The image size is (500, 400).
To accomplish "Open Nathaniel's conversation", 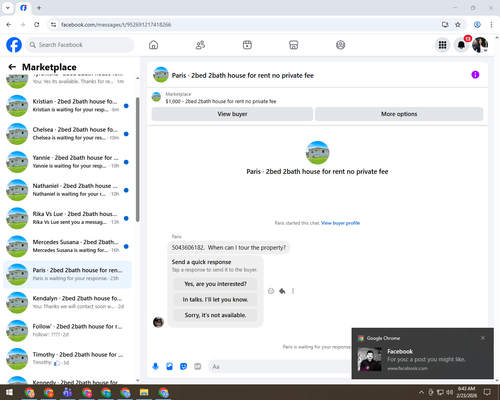I will click(67, 190).
